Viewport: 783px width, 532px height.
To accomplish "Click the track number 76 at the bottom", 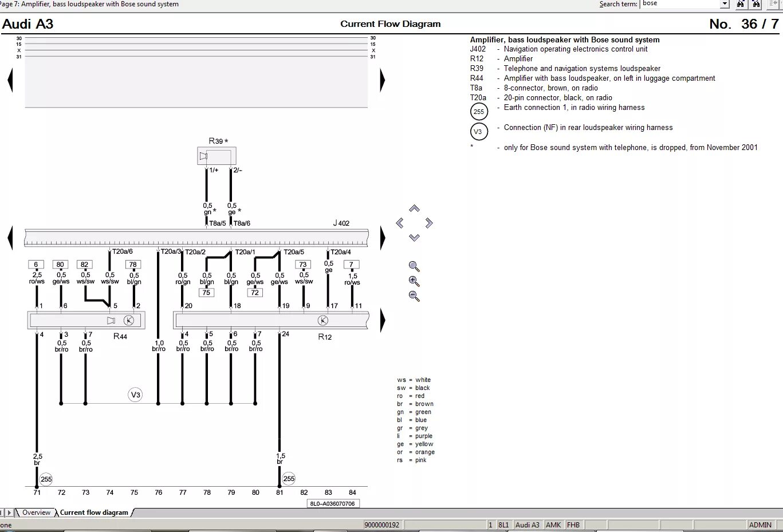I will pos(159,492).
